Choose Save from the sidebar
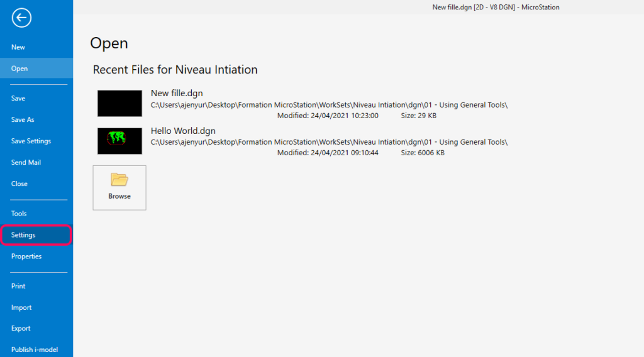This screenshot has height=357, width=644. coord(36,98)
